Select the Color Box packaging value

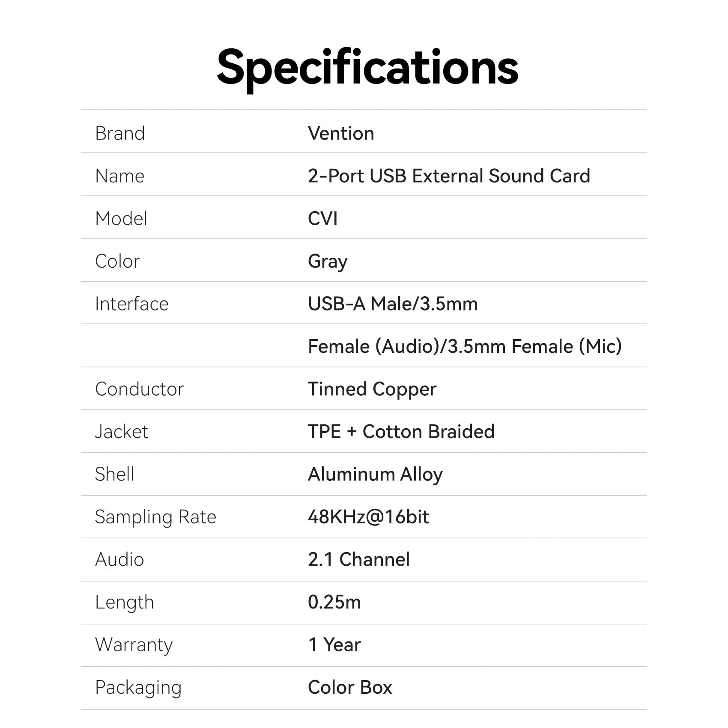[x=350, y=687]
